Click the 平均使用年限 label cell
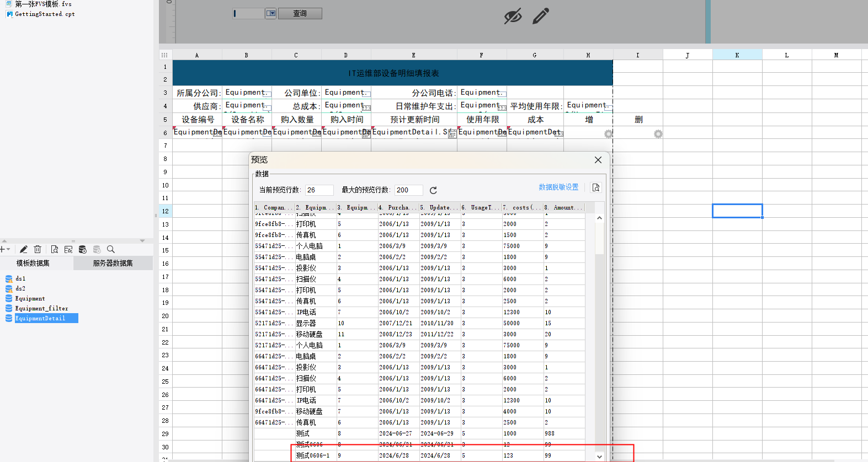The width and height of the screenshot is (868, 462). [535, 106]
